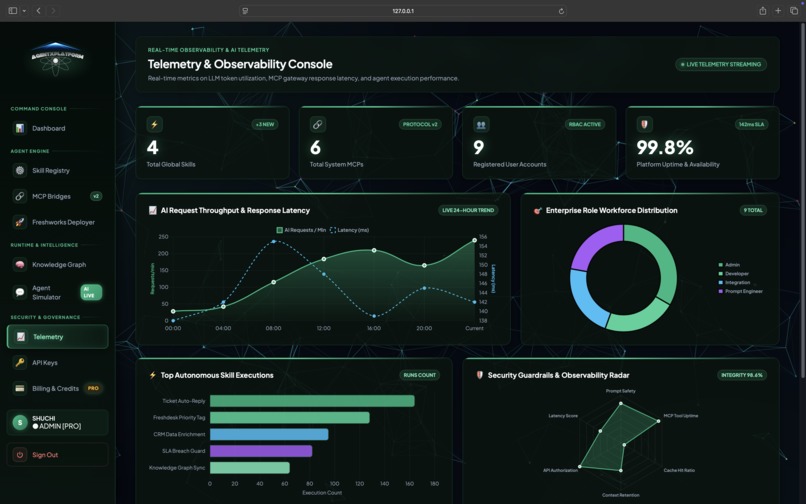Toggle Latency (ms) legend series
This screenshot has width=806, height=504.
click(x=350, y=230)
